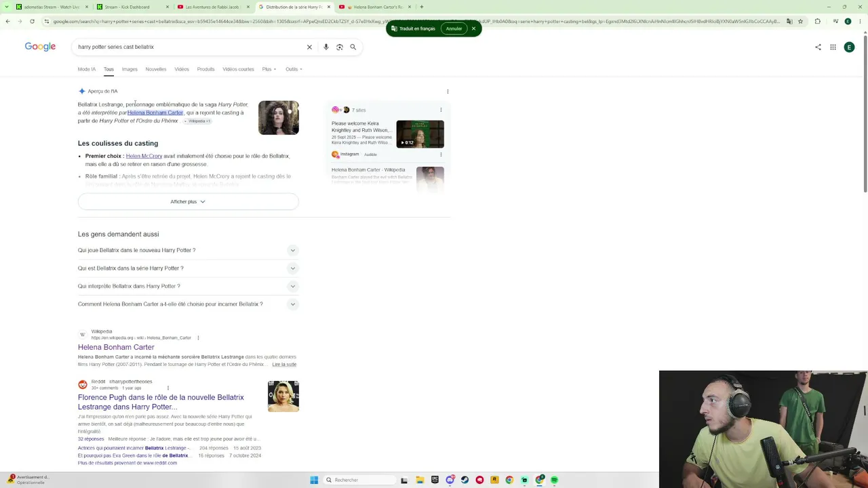
Task: Select the 'Vidéos' search tab
Action: (x=182, y=69)
